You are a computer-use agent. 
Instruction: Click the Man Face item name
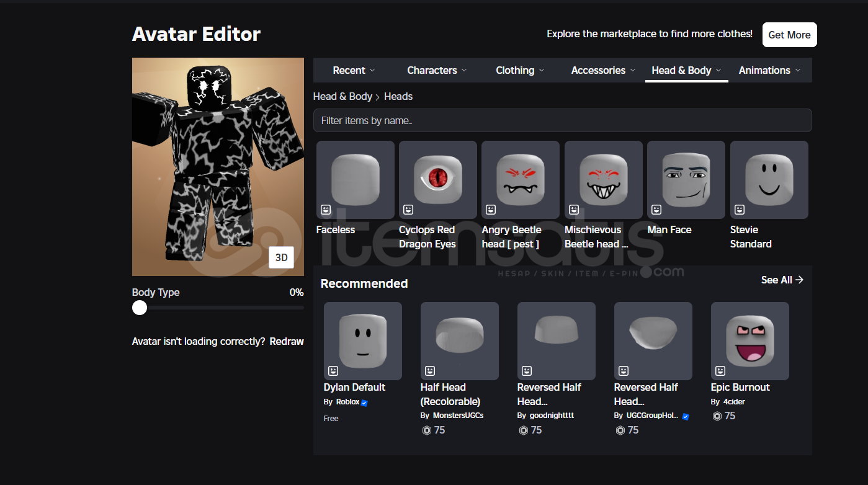click(669, 229)
